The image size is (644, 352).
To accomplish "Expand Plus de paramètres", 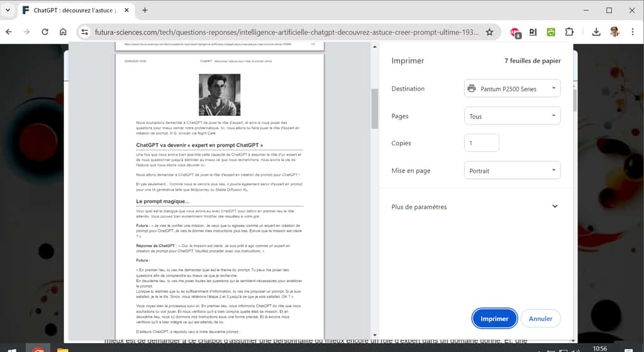I will click(475, 207).
